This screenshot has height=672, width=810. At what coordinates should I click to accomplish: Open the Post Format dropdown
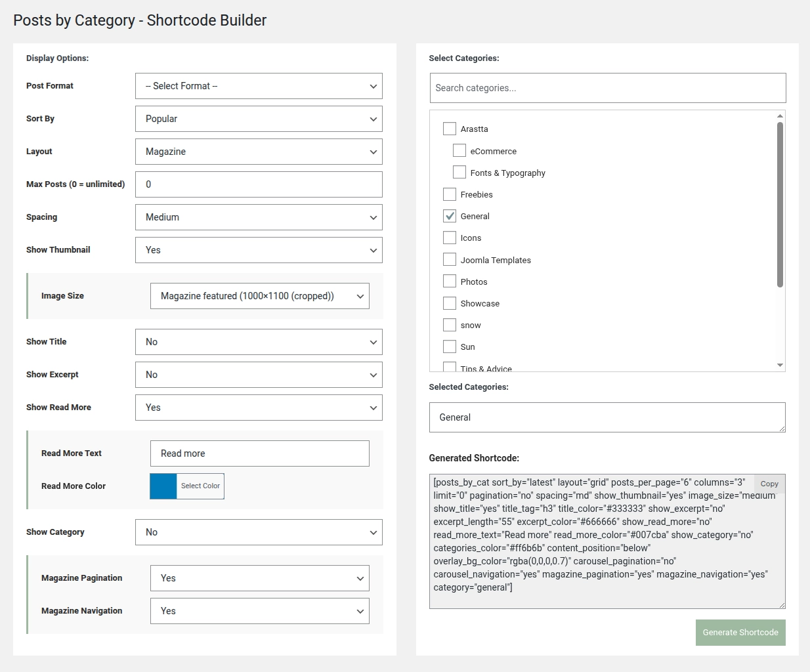[x=259, y=86]
